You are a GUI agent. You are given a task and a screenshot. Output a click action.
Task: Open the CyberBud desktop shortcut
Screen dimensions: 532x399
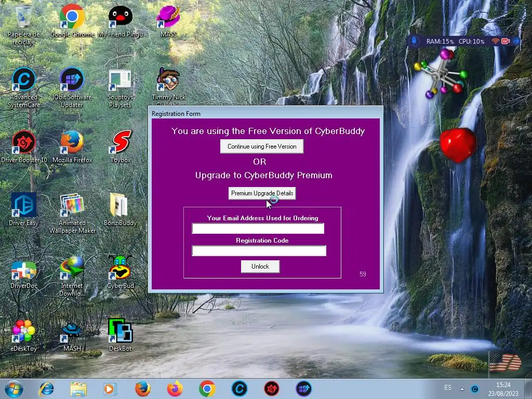[120, 272]
